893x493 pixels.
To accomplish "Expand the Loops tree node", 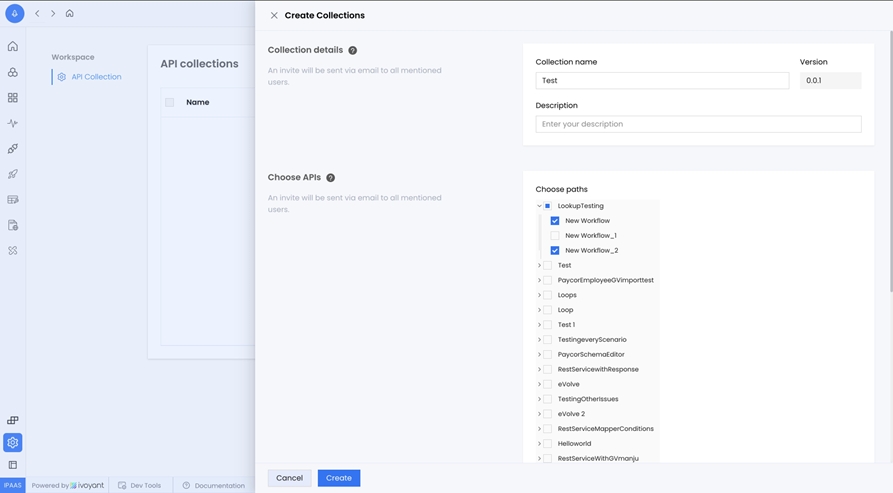I will click(539, 296).
